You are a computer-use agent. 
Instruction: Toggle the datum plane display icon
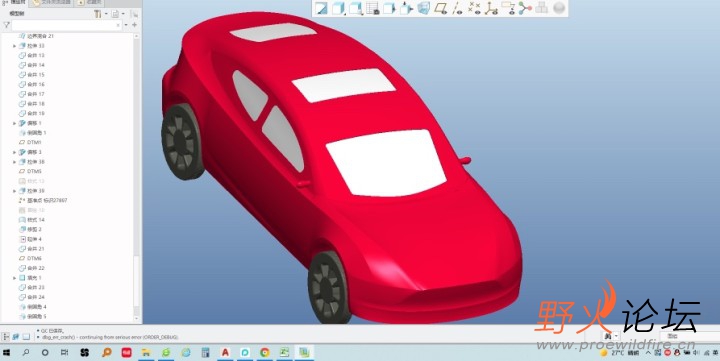pos(440,8)
